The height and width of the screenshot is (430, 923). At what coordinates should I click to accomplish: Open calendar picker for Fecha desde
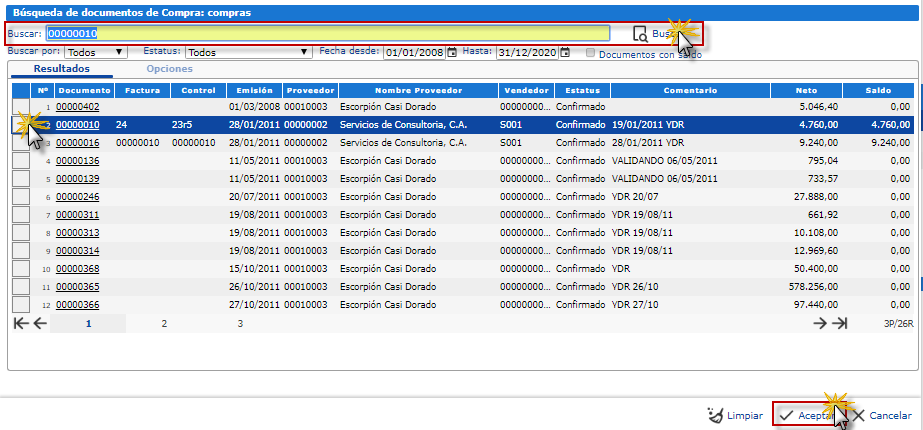tap(452, 52)
